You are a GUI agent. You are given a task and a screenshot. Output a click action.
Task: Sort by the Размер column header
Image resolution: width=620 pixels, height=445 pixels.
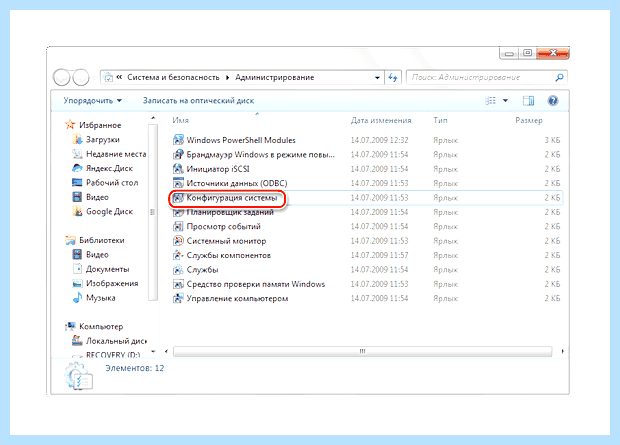click(529, 120)
